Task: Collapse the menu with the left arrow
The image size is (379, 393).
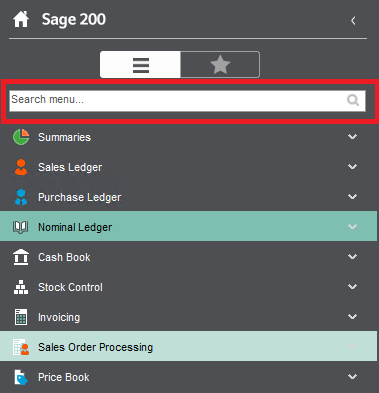Action: coord(353,21)
